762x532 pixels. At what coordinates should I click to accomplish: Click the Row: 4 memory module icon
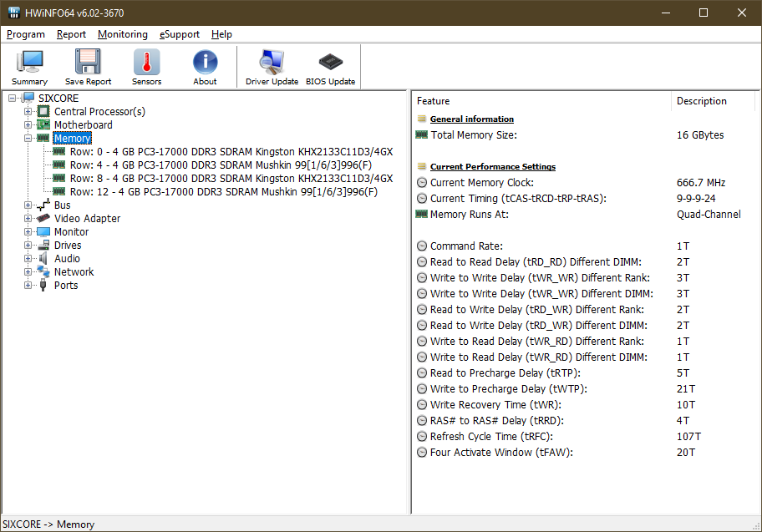tap(58, 165)
